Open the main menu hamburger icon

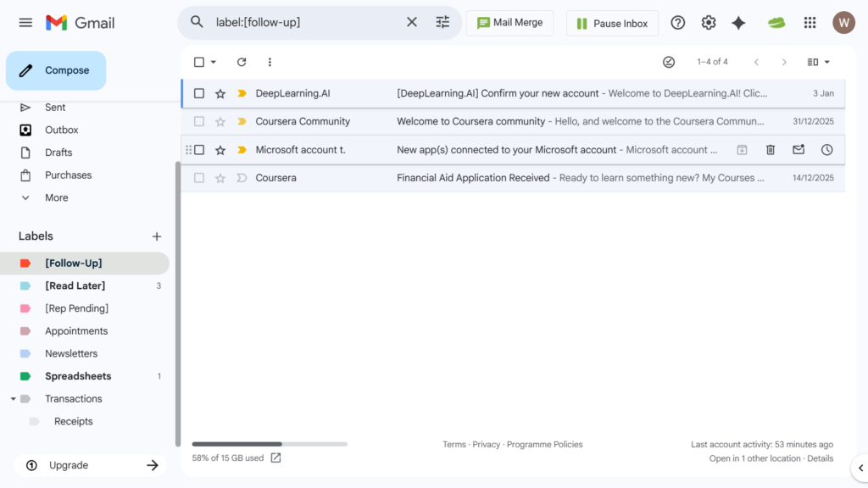[25, 23]
